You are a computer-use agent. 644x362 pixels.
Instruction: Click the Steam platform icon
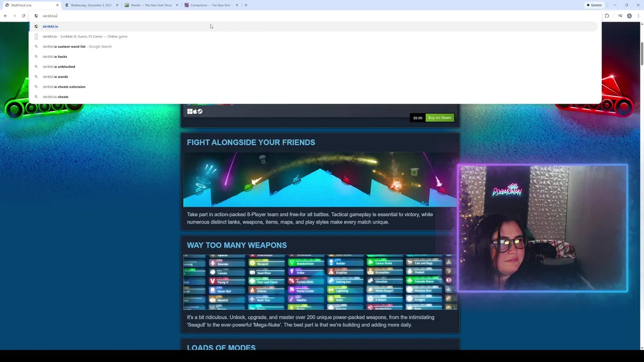[200, 111]
